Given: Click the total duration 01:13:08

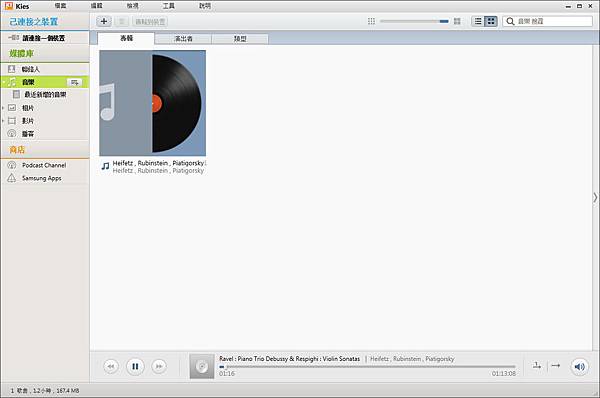Looking at the screenshot, I should coord(504,374).
